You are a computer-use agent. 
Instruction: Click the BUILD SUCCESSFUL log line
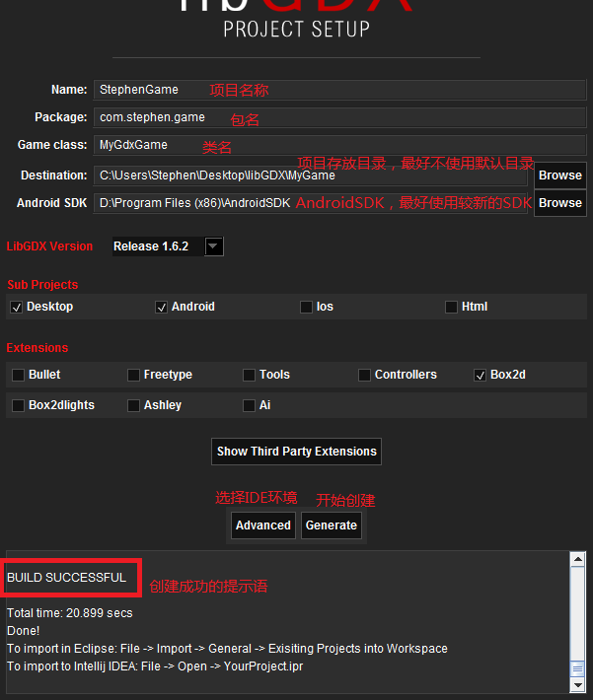[x=66, y=578]
